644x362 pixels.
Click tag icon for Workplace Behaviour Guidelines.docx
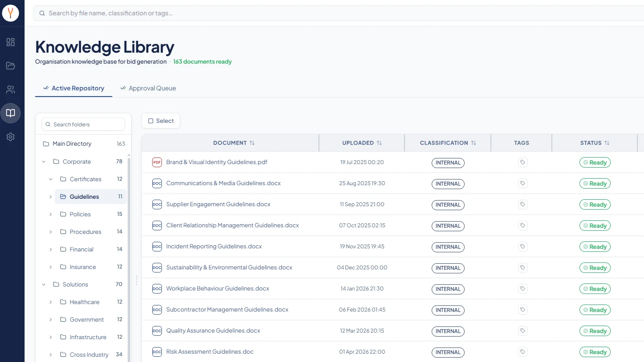[522, 289]
